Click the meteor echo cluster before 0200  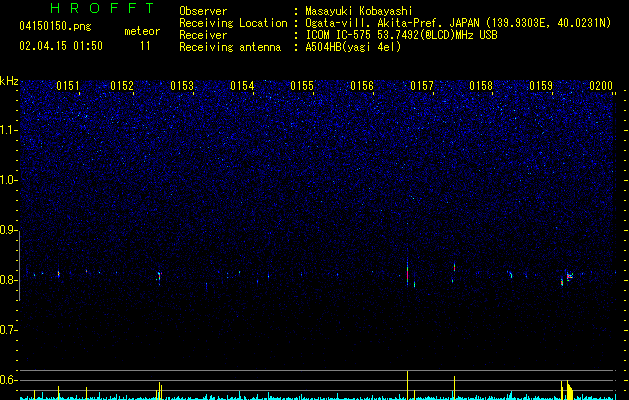click(x=569, y=276)
